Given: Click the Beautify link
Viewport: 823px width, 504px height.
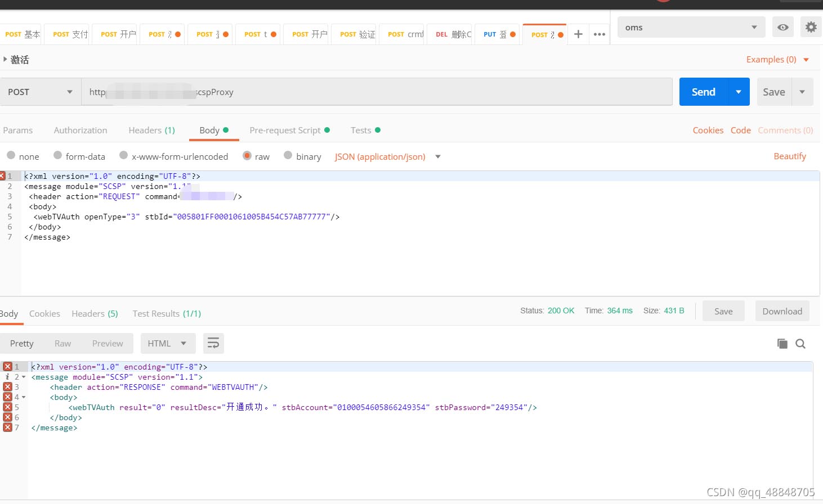Looking at the screenshot, I should [x=790, y=156].
